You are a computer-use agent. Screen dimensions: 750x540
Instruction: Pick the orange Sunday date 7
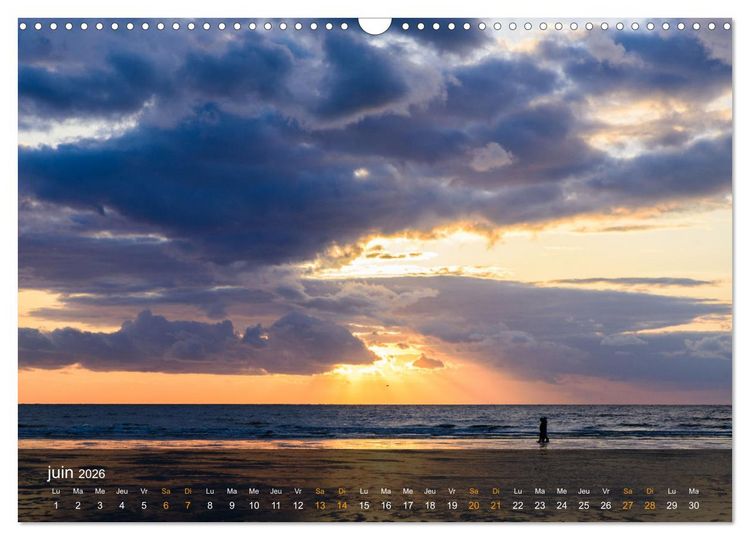pyautogui.click(x=188, y=506)
